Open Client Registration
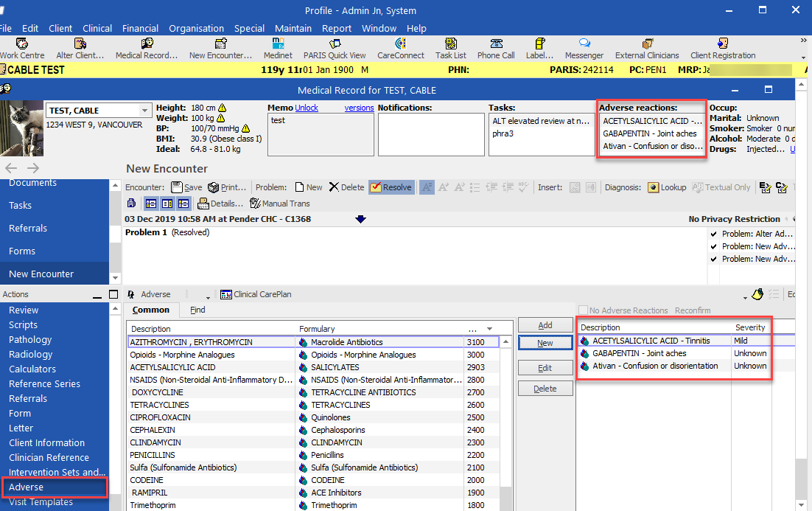 point(722,49)
